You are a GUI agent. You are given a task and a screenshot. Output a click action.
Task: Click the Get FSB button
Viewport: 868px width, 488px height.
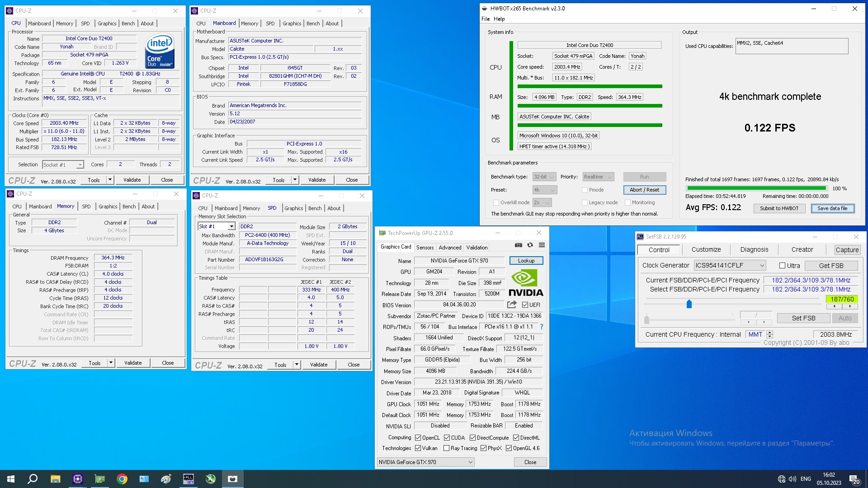(831, 266)
